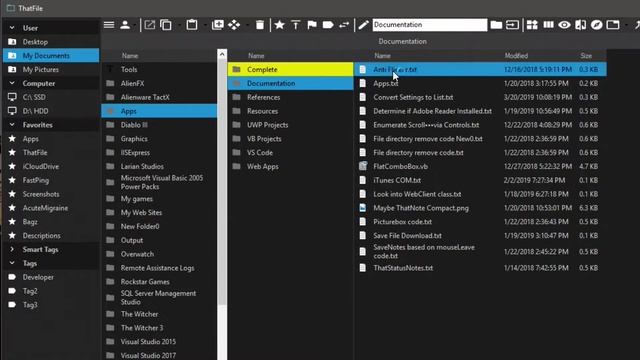This screenshot has width=640, height=360.
Task: Open the D:\ HDD drive
Action: pyautogui.click(x=51, y=111)
